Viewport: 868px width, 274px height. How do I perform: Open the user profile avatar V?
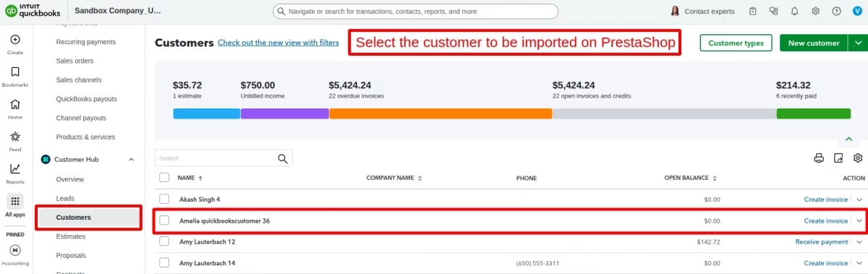(x=857, y=12)
